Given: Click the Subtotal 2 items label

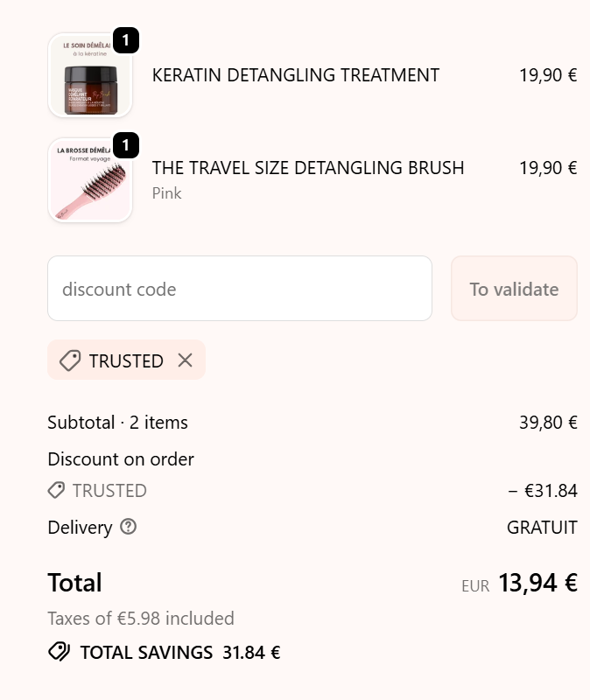Looking at the screenshot, I should coord(117,423).
